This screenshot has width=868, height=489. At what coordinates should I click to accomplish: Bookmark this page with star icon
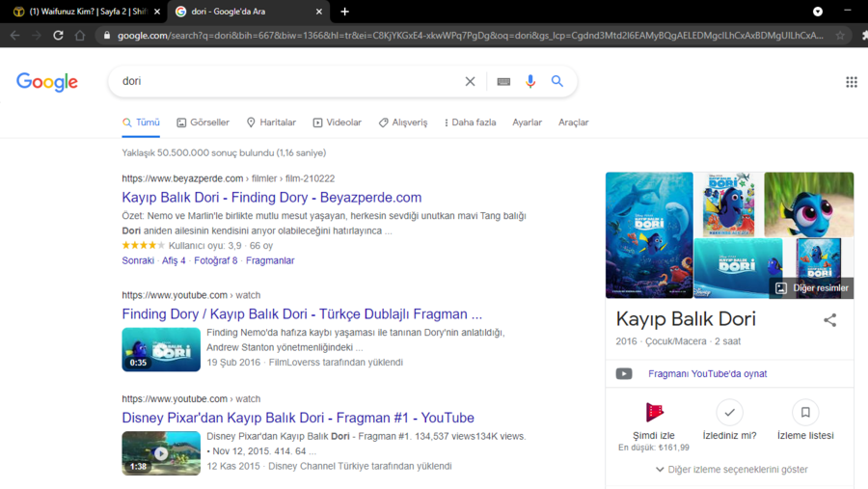coord(840,36)
